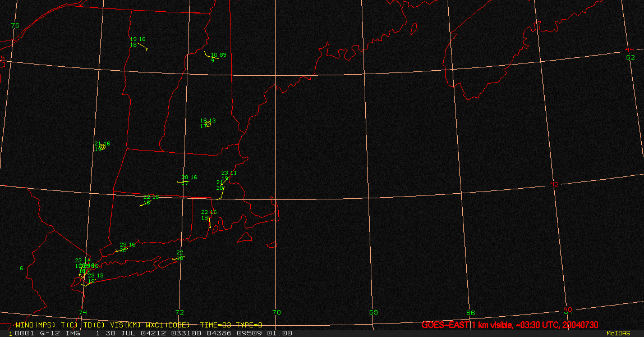Viewport: 644px width, 337px height.
Task: Click the 30 JUL date in status line
Action: click(121, 333)
